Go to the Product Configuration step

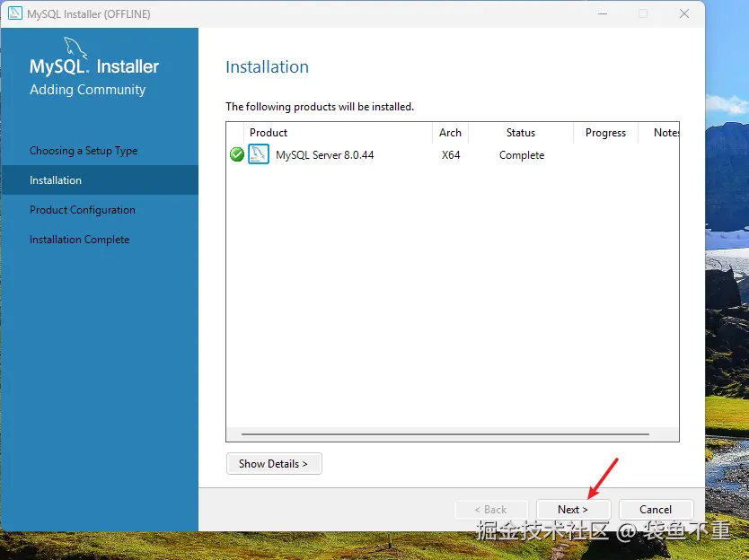(x=82, y=210)
